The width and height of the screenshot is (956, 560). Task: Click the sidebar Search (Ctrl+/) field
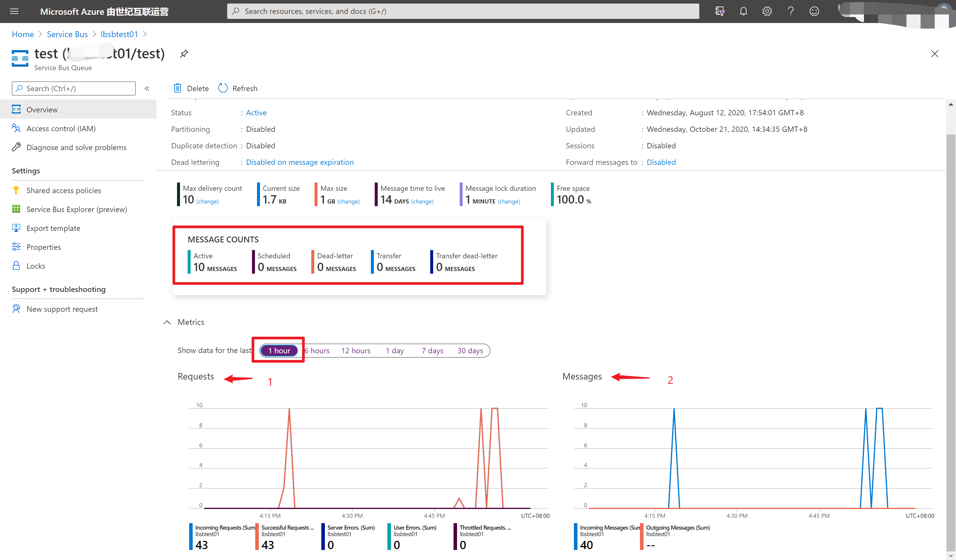[x=74, y=88]
